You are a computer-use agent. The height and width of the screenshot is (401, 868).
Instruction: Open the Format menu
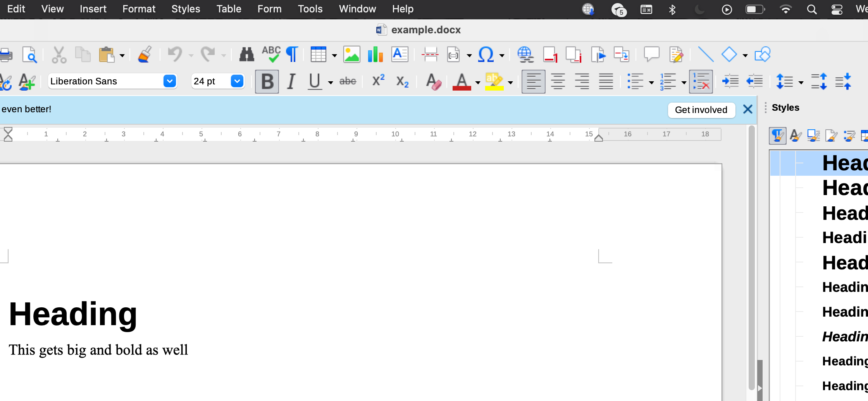click(139, 9)
